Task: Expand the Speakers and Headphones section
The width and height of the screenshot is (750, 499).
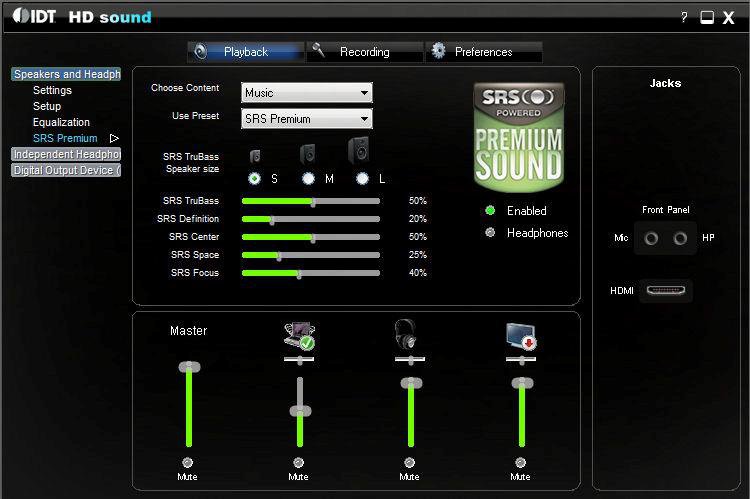Action: pyautogui.click(x=66, y=74)
